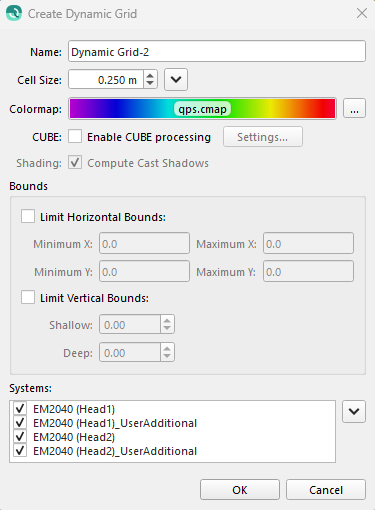375x510 pixels.
Task: Uncheck EM2040 (Head2) system
Action: pos(20,437)
